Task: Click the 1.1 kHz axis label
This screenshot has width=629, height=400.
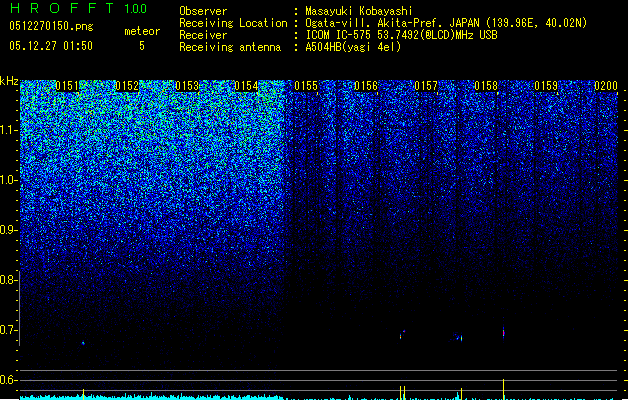Action: coord(8,130)
